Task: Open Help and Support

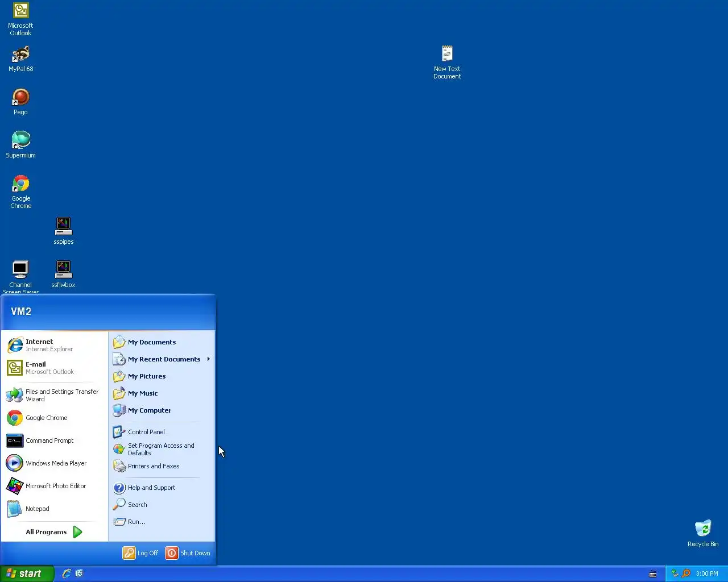Action: click(x=162, y=488)
